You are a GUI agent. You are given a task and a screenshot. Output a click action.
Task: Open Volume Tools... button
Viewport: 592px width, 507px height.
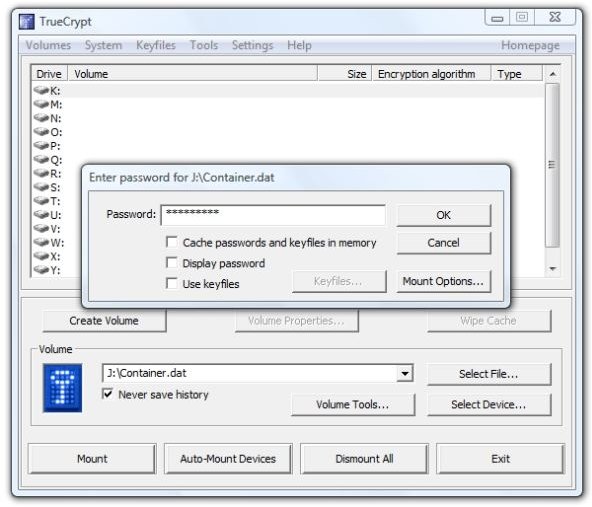(353, 405)
